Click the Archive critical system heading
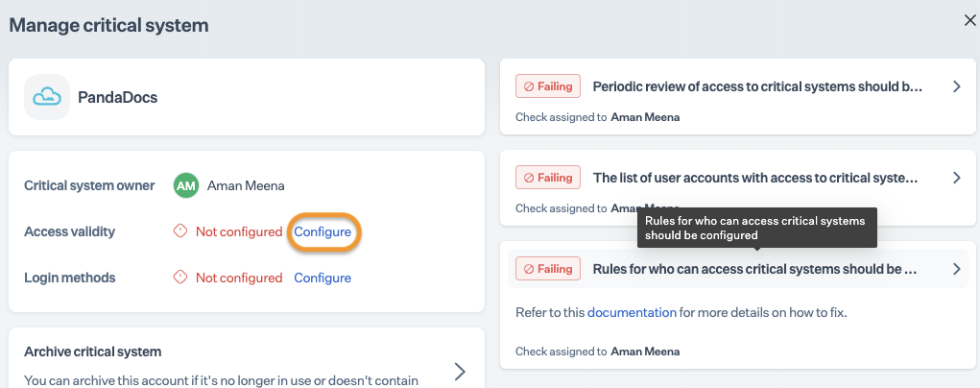 click(x=92, y=352)
